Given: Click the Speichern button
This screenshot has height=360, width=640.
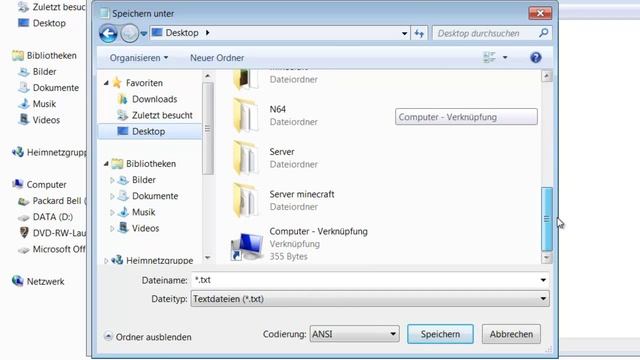Looking at the screenshot, I should coord(440,334).
